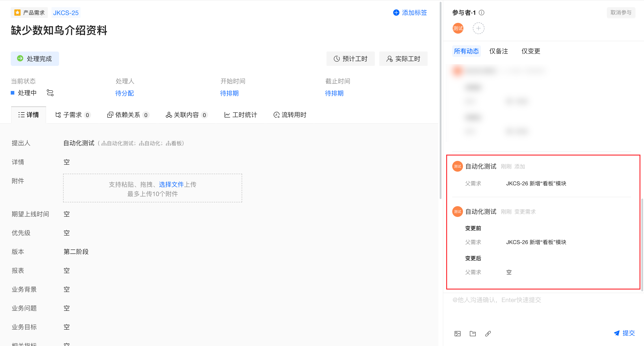Click 选择文件 link to upload attachment
Screen dimensions: 644x346
(171, 184)
